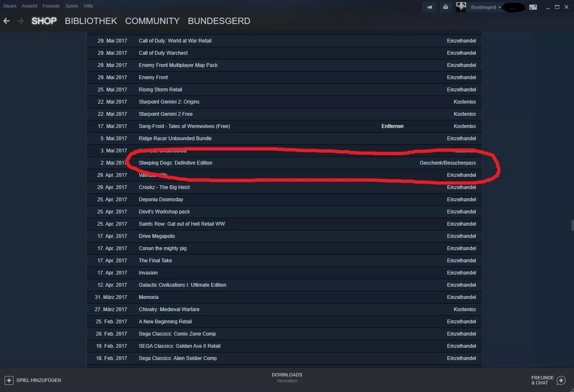Select the Invasion entry
The image size is (574, 392).
148,273
